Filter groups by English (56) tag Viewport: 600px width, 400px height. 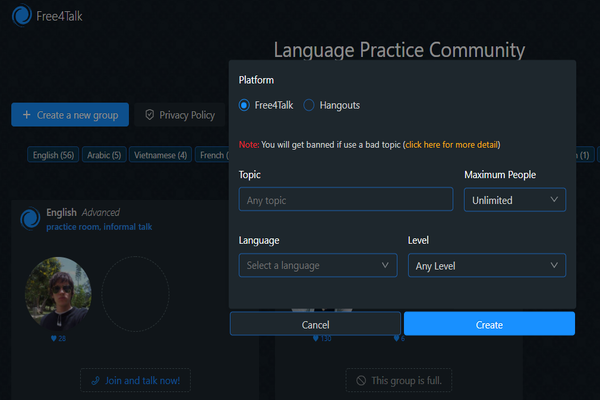click(x=53, y=155)
